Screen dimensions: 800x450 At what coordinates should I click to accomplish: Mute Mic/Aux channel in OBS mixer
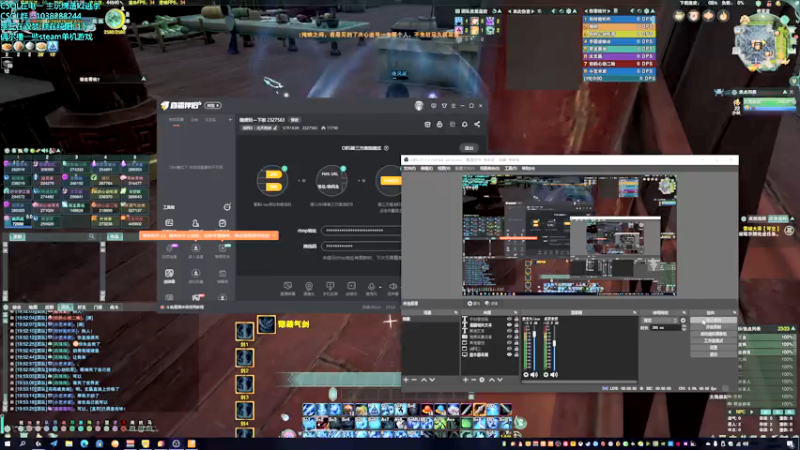[534, 374]
